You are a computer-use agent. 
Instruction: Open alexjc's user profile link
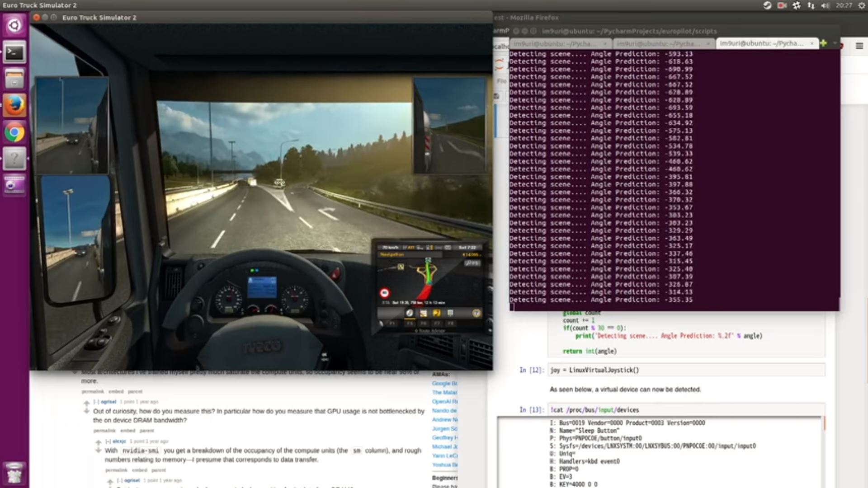[x=119, y=441]
